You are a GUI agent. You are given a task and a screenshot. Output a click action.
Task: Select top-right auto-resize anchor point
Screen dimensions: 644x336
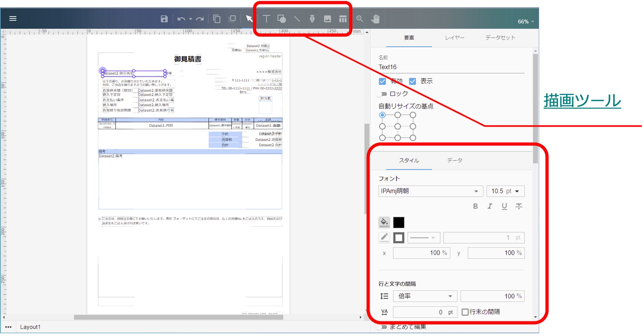coord(413,115)
